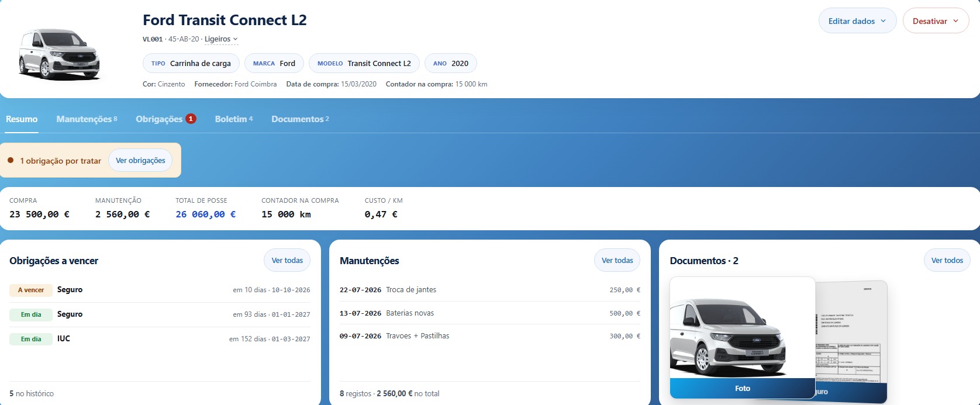Screen dimensions: 980x405
Task: Click the Fornecedor: Ford Coimbra text
Action: 236,84
